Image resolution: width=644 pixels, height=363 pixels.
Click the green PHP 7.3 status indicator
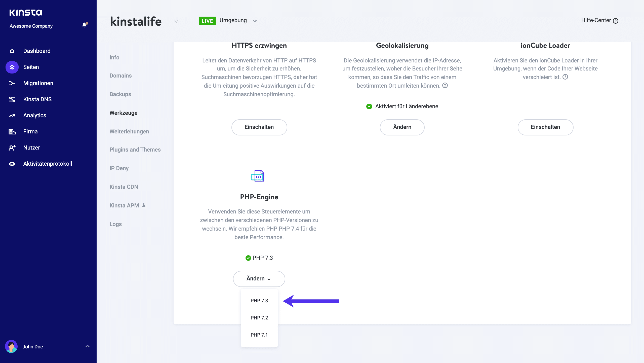point(248,258)
